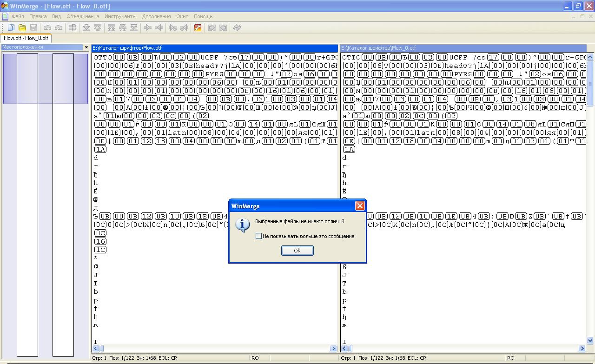Click the Undo arrow in the toolbar

(x=47, y=28)
